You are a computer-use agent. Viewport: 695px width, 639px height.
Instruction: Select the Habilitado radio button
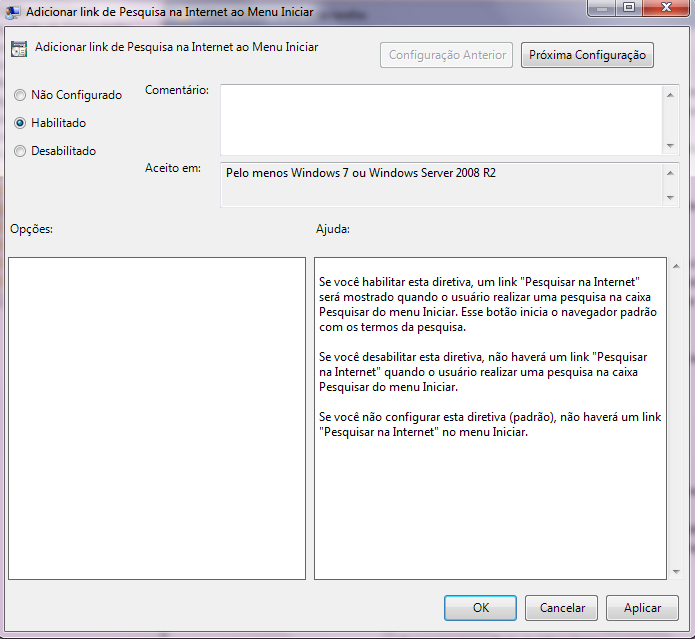[20, 123]
